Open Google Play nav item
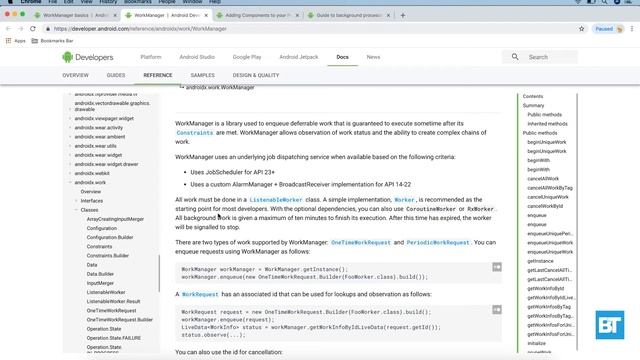Screen dimensions: 640x360 tap(247, 57)
